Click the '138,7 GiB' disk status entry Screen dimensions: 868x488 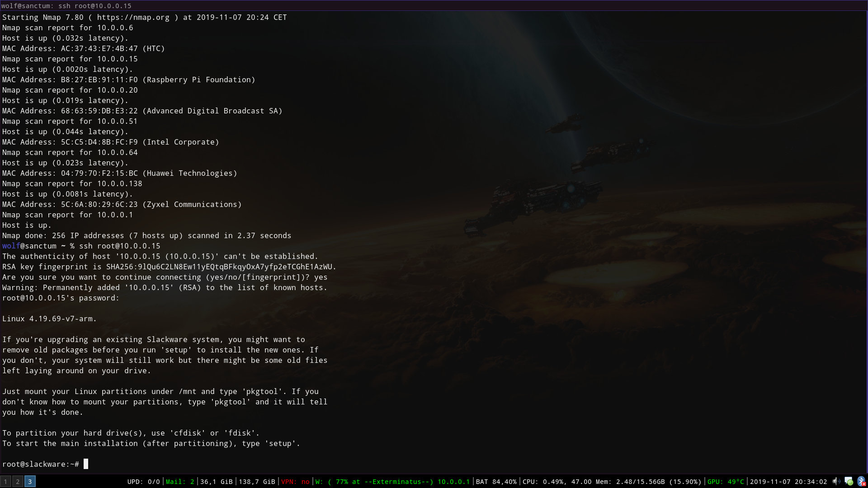[x=257, y=482]
